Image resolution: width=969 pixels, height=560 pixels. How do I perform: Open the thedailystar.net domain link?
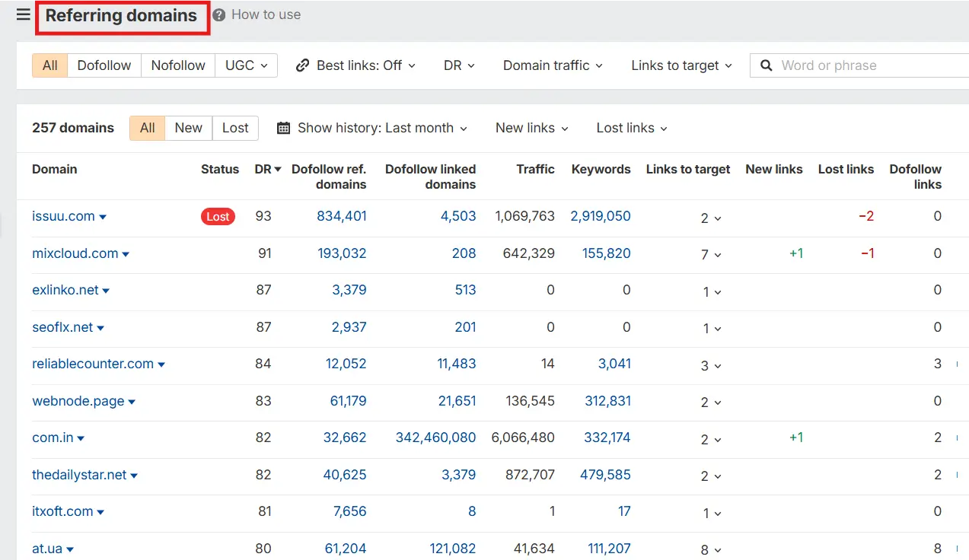click(x=79, y=475)
